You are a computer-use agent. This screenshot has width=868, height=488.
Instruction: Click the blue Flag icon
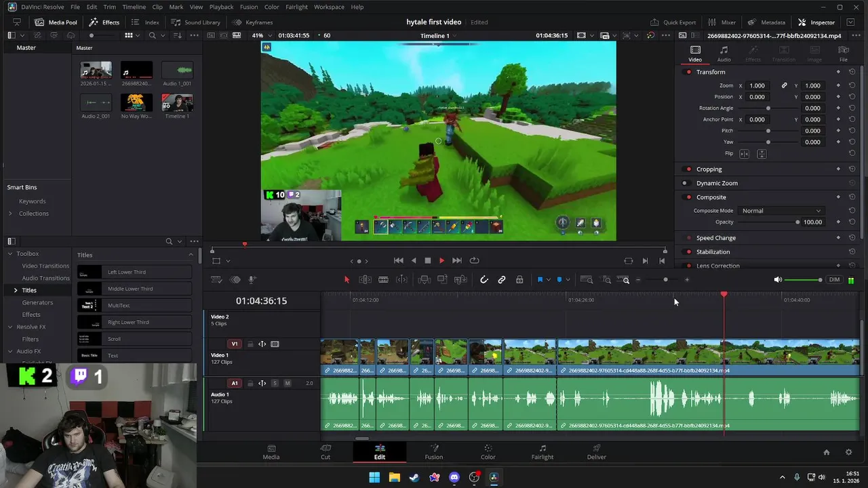point(540,279)
